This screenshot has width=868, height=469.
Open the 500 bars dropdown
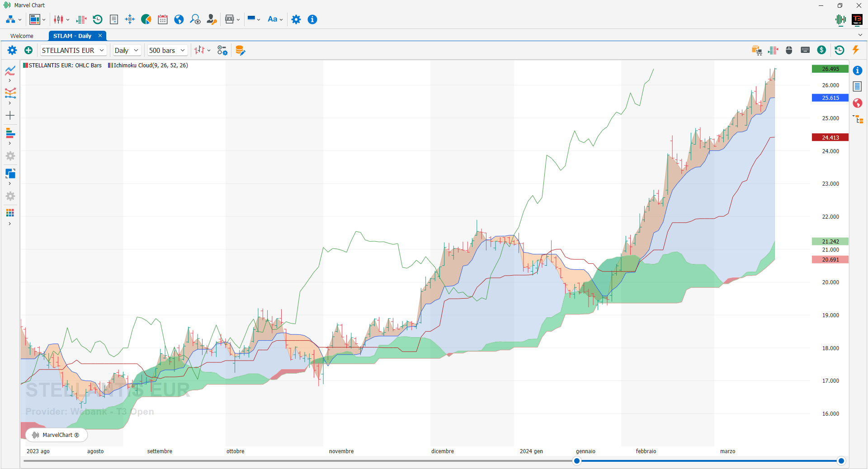(167, 50)
